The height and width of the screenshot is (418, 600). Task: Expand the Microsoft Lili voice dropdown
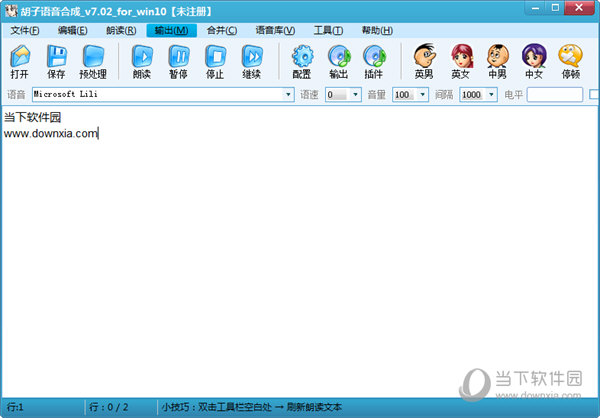(x=288, y=95)
